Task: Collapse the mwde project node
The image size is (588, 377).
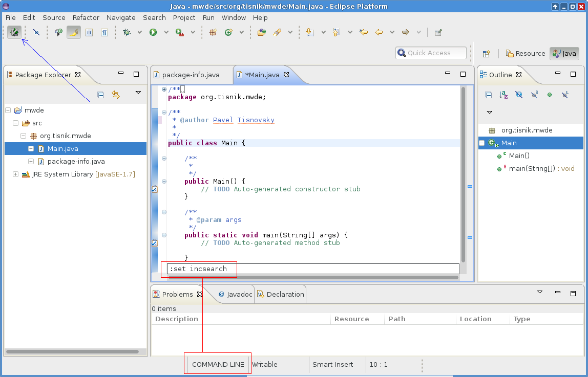Action: pyautogui.click(x=8, y=110)
